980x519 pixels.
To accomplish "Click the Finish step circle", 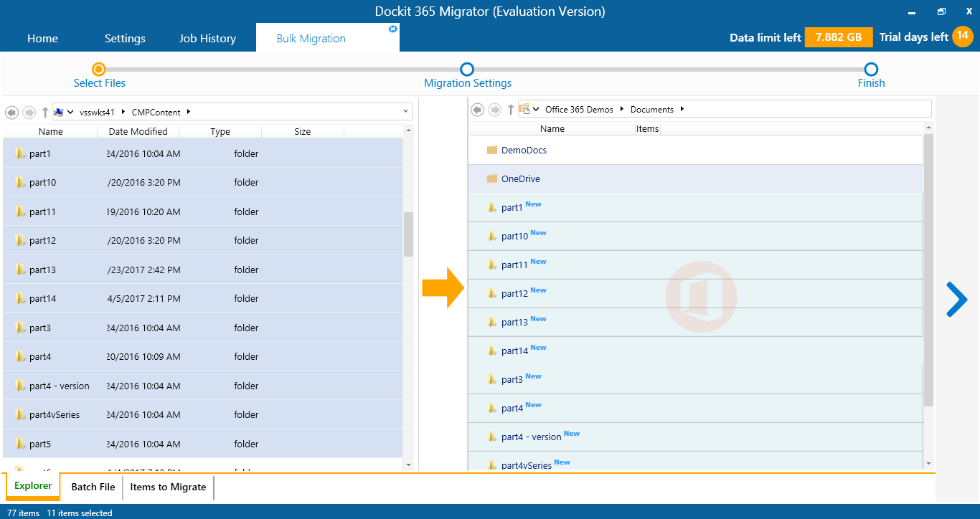I will (871, 69).
